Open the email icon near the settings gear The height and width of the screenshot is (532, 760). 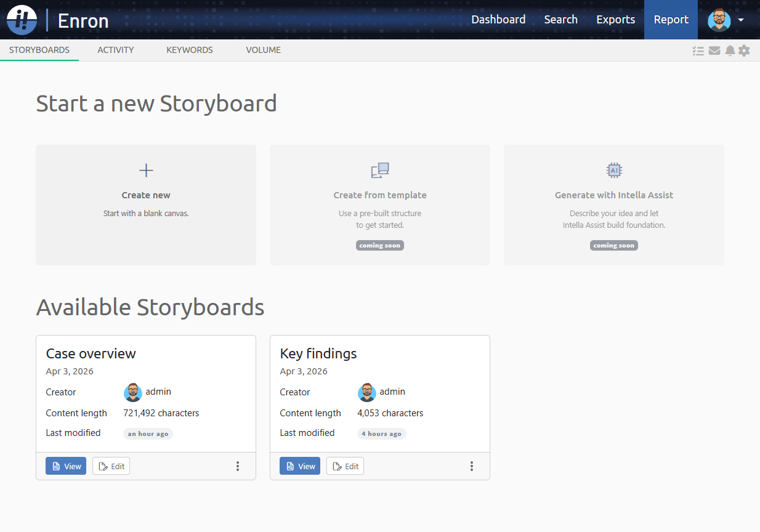714,50
